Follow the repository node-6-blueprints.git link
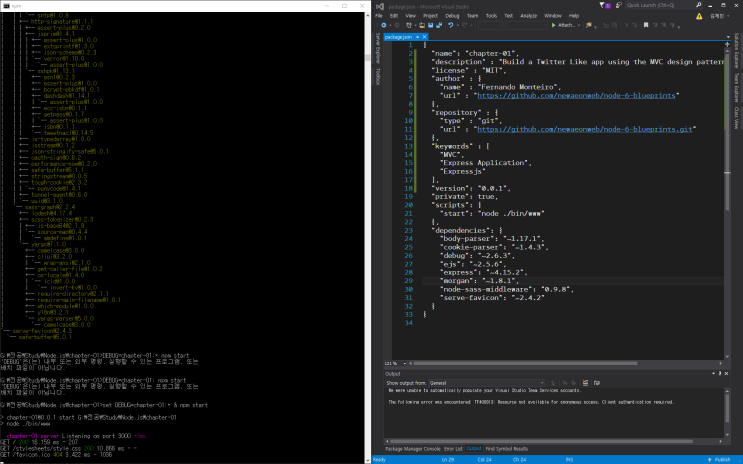The height and width of the screenshot is (464, 743). coord(585,129)
